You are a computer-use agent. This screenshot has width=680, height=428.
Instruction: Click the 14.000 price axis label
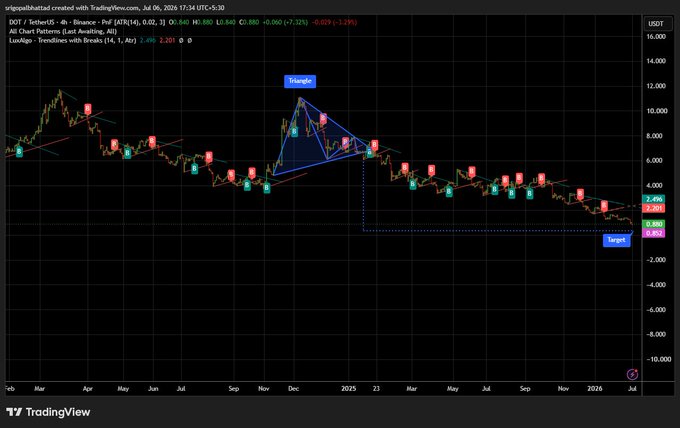point(656,61)
